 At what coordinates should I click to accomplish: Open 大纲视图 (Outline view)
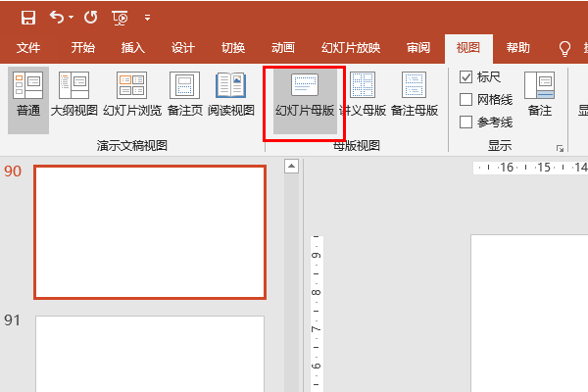[73, 95]
